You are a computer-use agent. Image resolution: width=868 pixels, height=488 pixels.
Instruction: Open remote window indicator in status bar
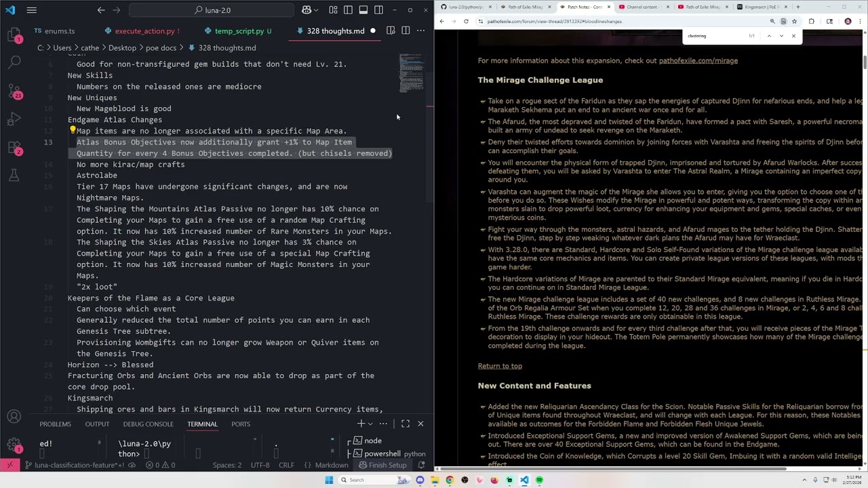[x=9, y=465]
